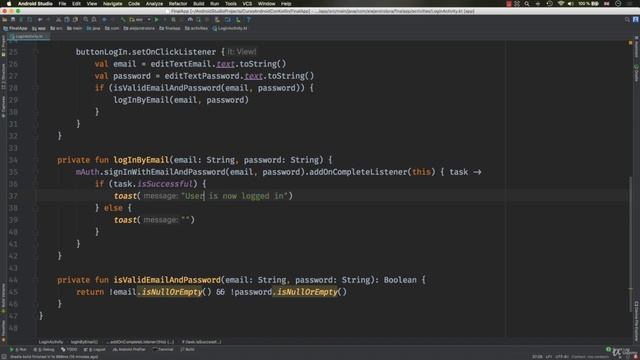
Task: Open the Analyze menu
Action: [x=154, y=4]
